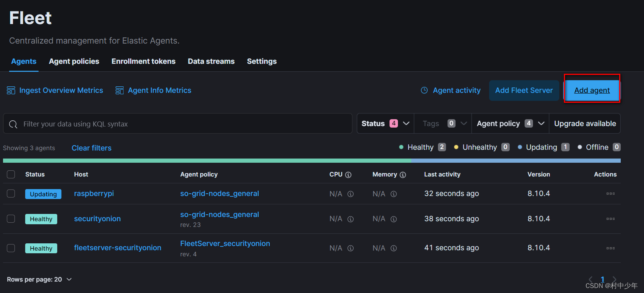The image size is (644, 293).
Task: Switch to the Enrollment tokens tab
Action: 143,62
